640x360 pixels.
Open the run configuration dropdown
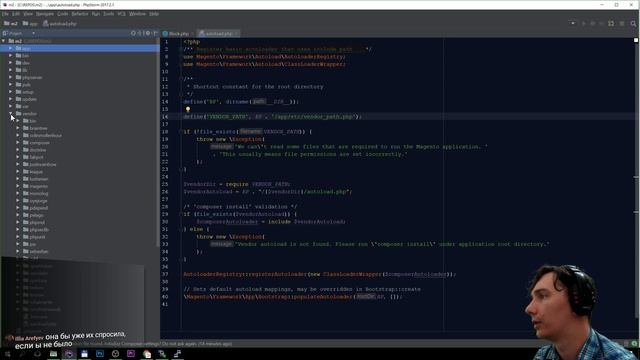click(573, 24)
